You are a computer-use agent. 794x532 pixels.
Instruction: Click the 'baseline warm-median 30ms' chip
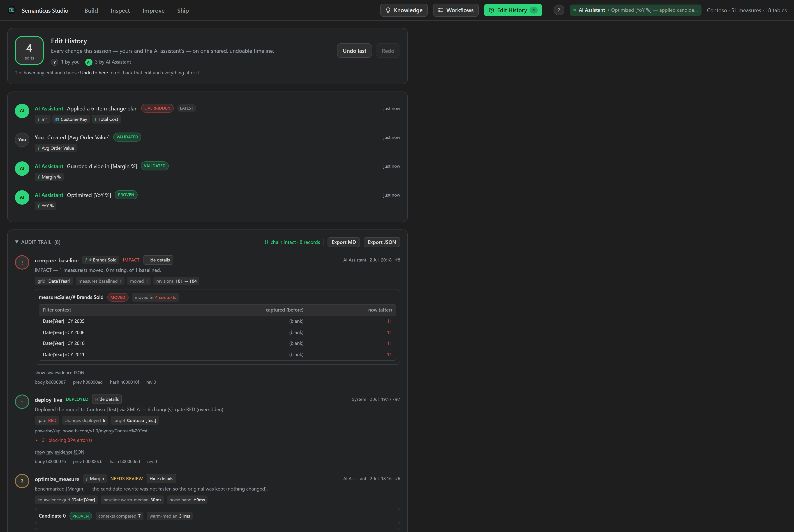(132, 500)
